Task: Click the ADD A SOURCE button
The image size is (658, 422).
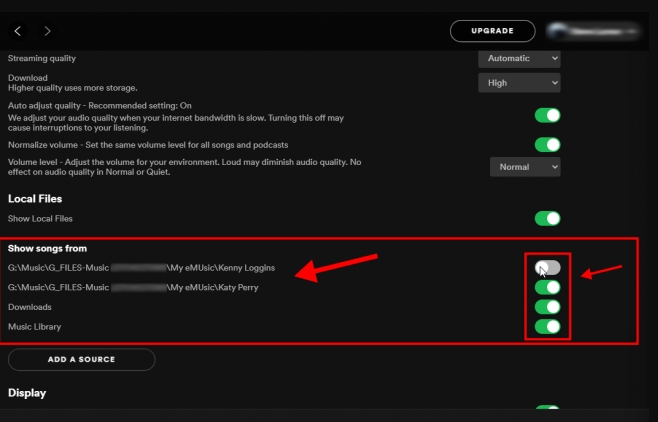Action: (x=81, y=359)
